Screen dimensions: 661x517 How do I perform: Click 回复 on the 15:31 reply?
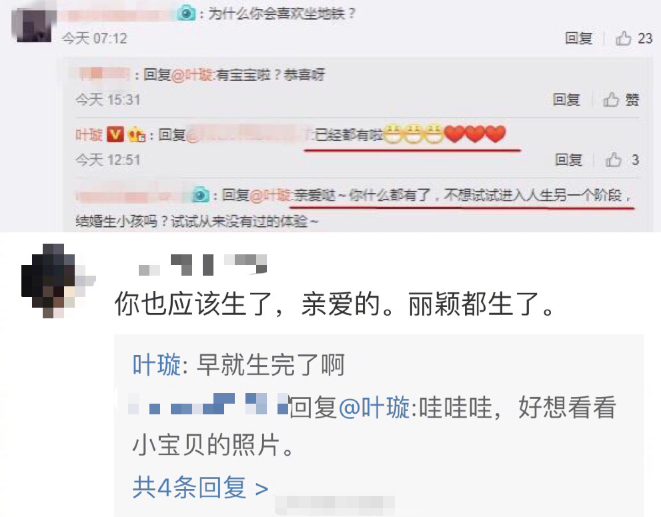[x=567, y=100]
